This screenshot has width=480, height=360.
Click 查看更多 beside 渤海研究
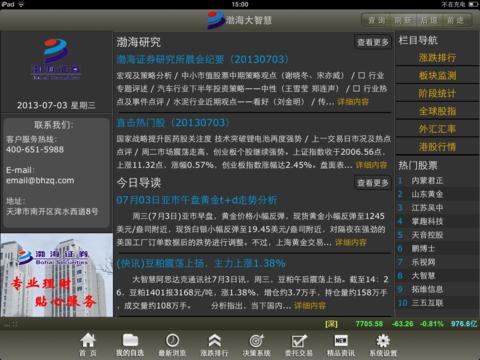click(373, 42)
